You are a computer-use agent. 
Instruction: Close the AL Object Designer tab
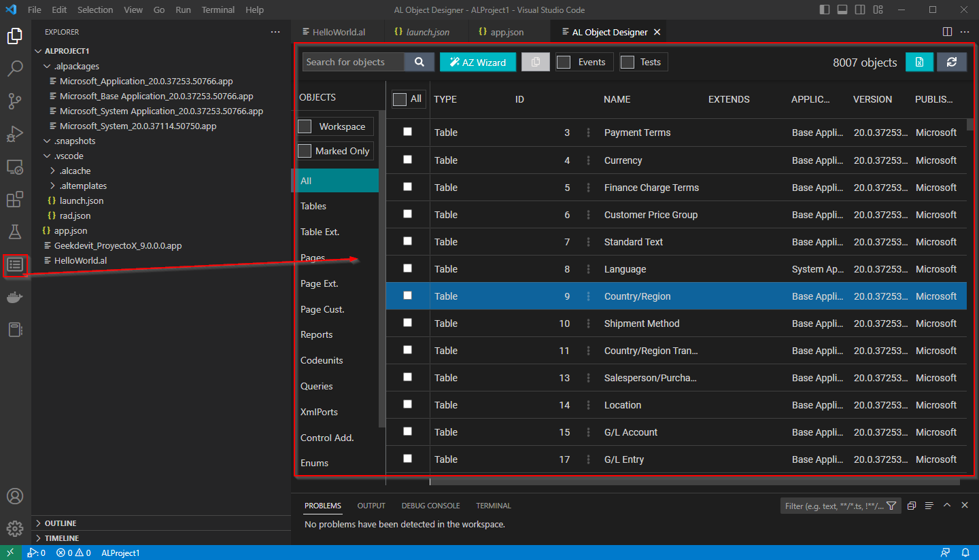pos(657,32)
